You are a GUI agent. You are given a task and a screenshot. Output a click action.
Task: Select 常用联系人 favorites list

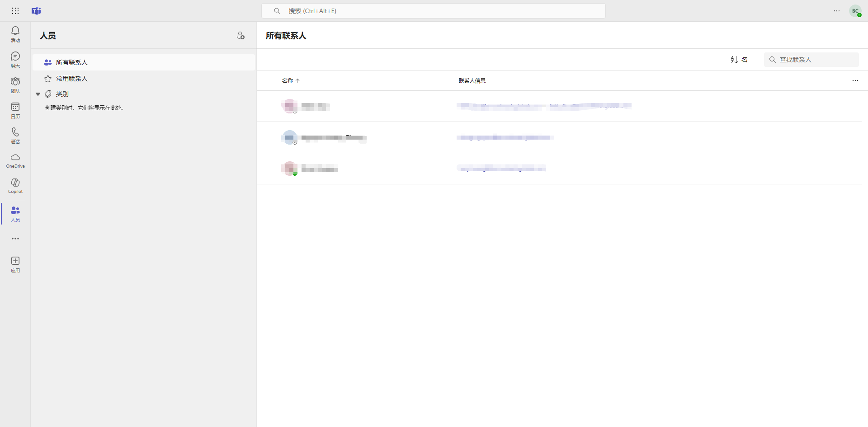144,79
